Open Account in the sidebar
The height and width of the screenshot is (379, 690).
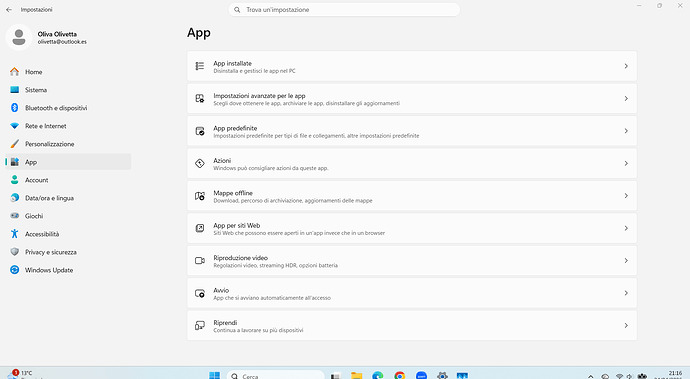[x=68, y=180]
